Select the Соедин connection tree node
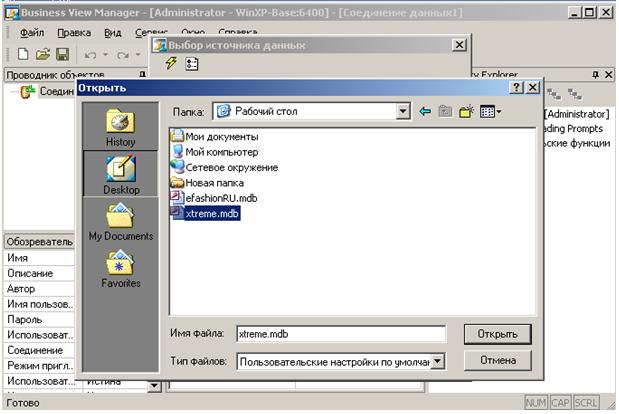Viewport: 619px width, 414px height. pyautogui.click(x=56, y=92)
